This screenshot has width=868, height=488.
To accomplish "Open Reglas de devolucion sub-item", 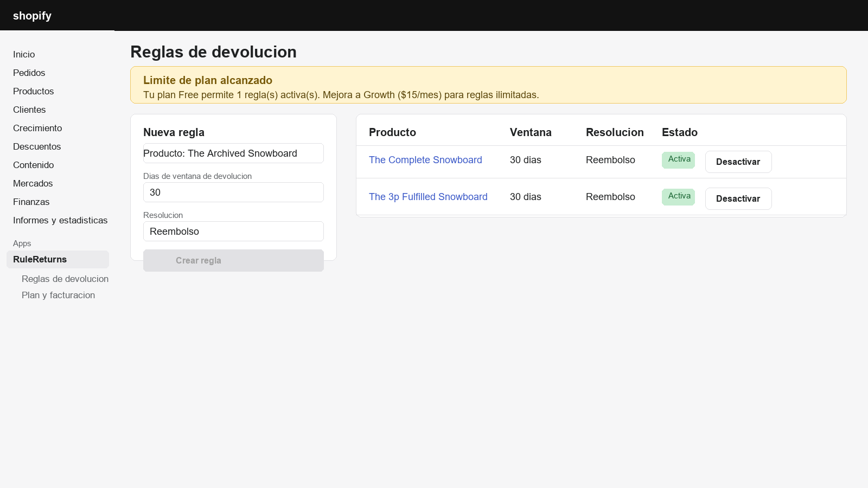I will [x=65, y=279].
